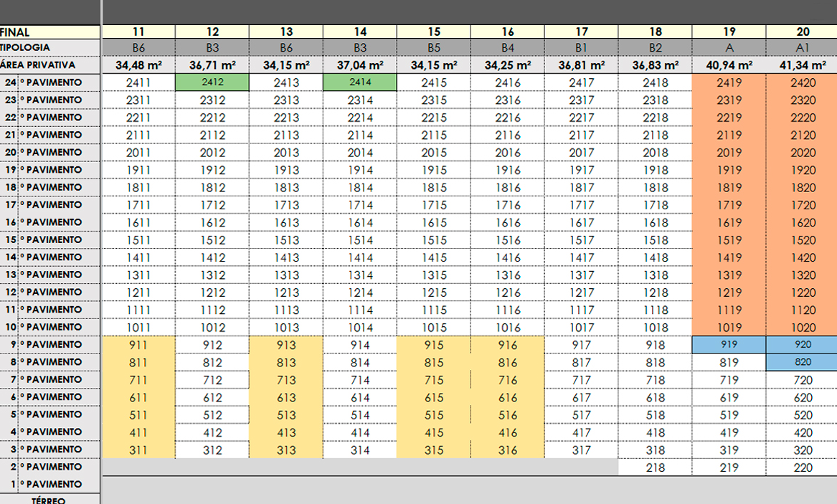Select the 24º PAVIMENTO row label
The height and width of the screenshot is (504, 837).
tap(50, 82)
